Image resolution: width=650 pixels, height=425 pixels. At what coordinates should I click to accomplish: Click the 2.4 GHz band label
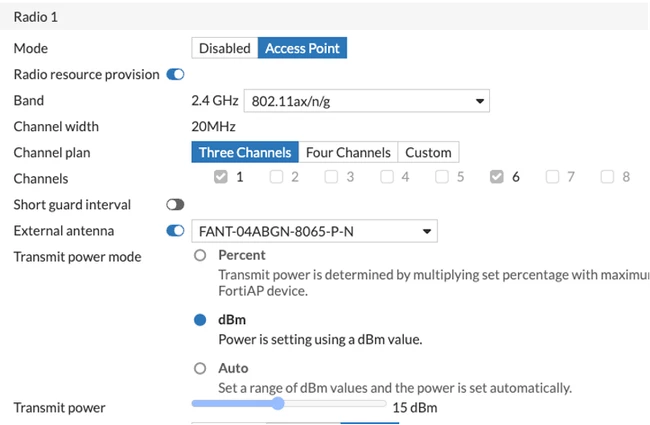pyautogui.click(x=215, y=100)
